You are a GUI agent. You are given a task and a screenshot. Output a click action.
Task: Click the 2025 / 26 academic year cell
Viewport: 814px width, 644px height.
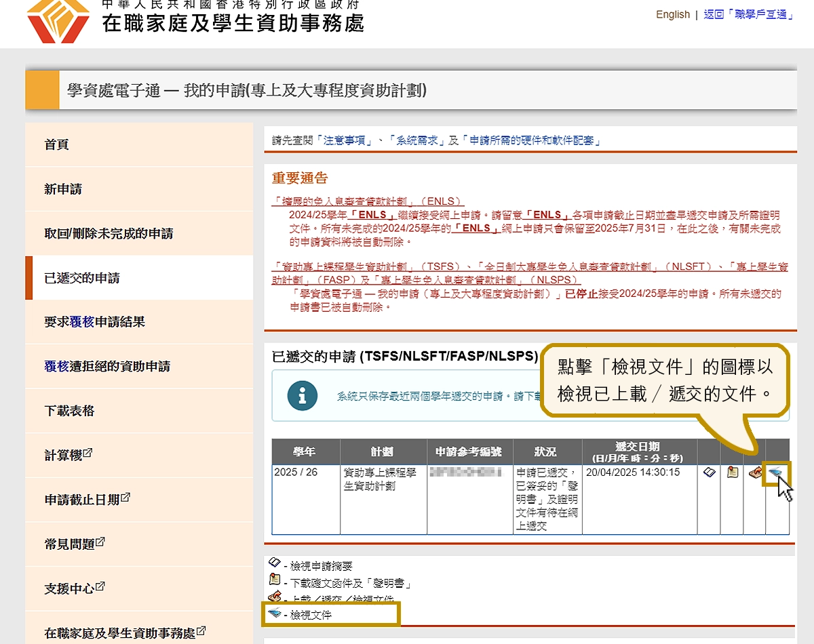[306, 500]
